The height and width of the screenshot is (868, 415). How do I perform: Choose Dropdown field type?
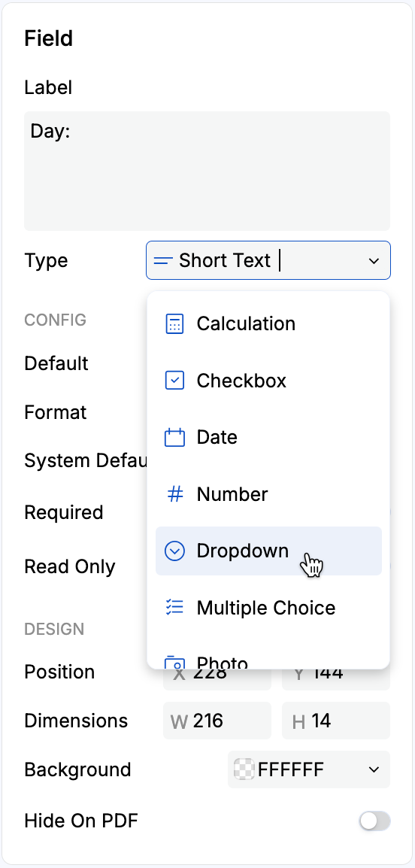coord(269,551)
